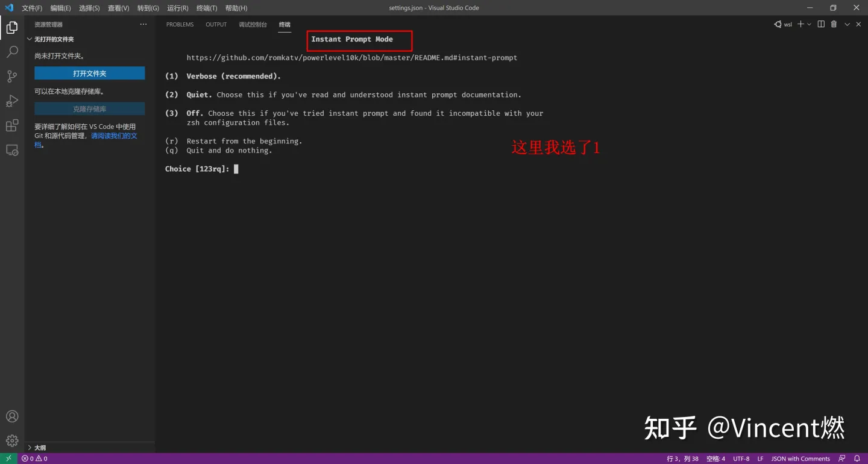Screen dimensions: 868x464
Task: Click the feedback icon in status bar
Action: 842,459
